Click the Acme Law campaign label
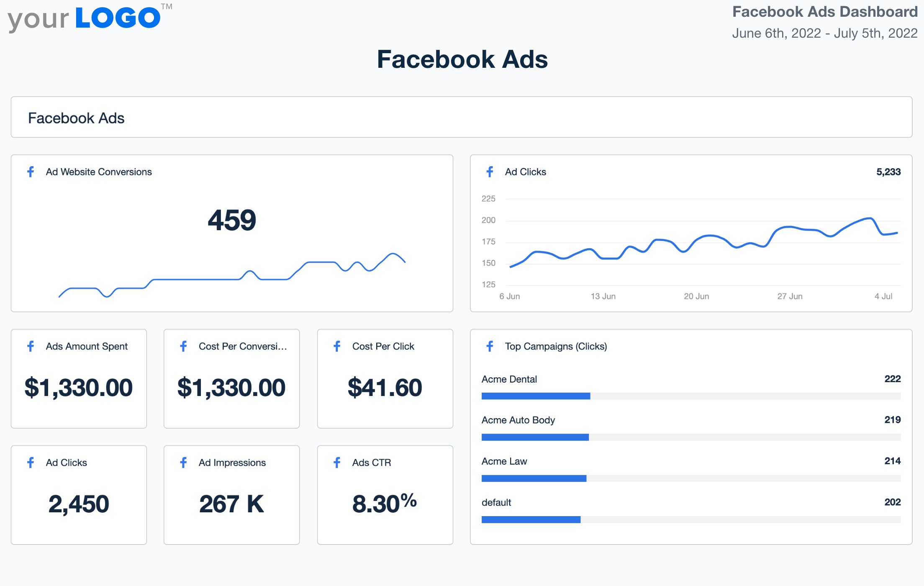 504,461
